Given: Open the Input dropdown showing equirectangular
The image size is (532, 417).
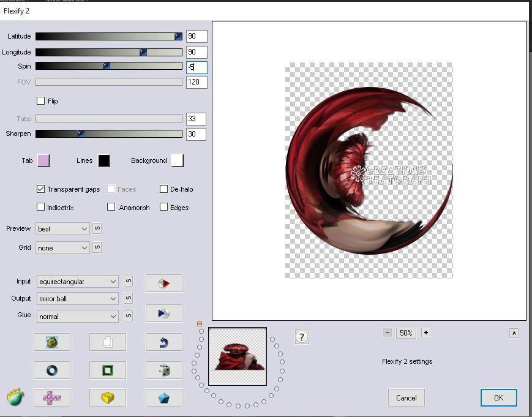Looking at the screenshot, I should pyautogui.click(x=77, y=281).
